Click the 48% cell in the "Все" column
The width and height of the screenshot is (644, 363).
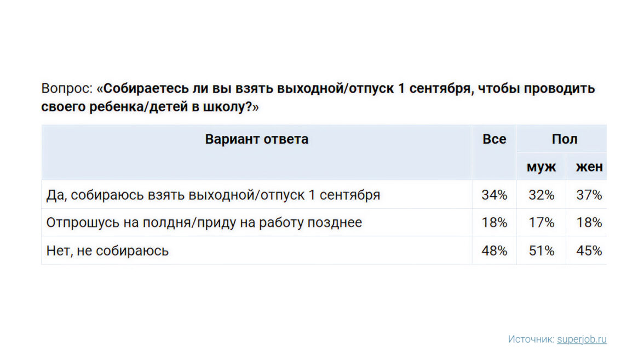coord(494,251)
